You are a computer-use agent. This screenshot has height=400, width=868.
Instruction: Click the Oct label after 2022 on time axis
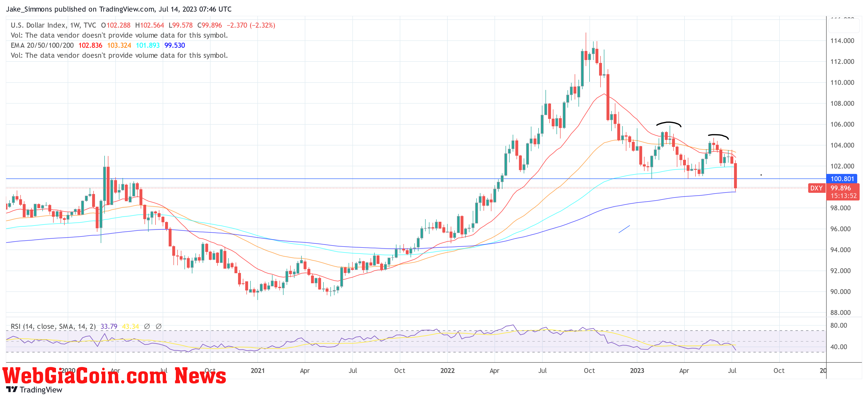589,371
